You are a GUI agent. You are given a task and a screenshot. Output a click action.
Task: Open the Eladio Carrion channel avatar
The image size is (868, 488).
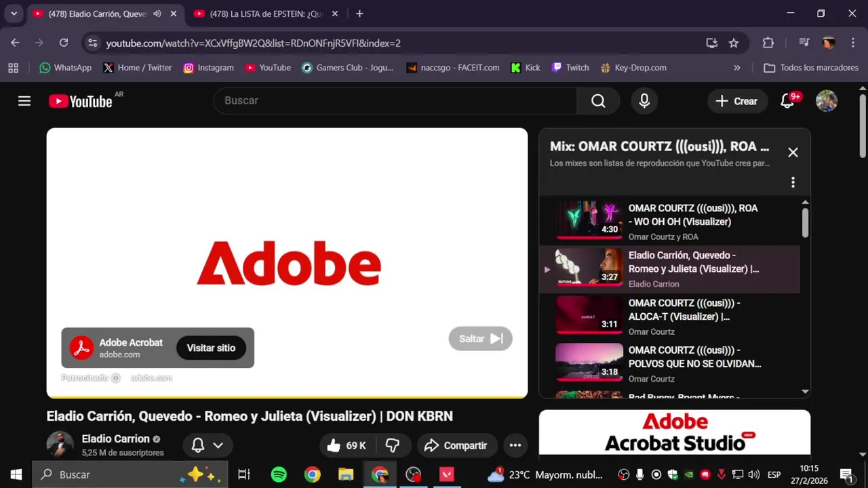(x=60, y=445)
